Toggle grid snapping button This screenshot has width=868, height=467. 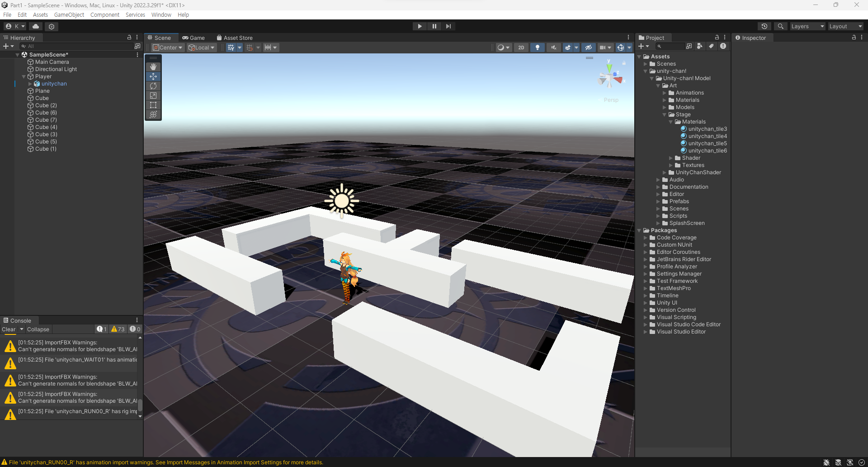pyautogui.click(x=250, y=48)
